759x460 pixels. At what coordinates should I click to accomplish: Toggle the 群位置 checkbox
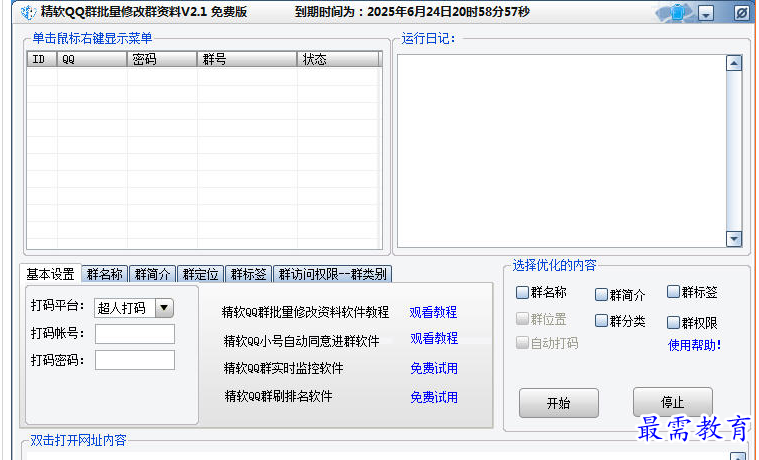[522, 319]
